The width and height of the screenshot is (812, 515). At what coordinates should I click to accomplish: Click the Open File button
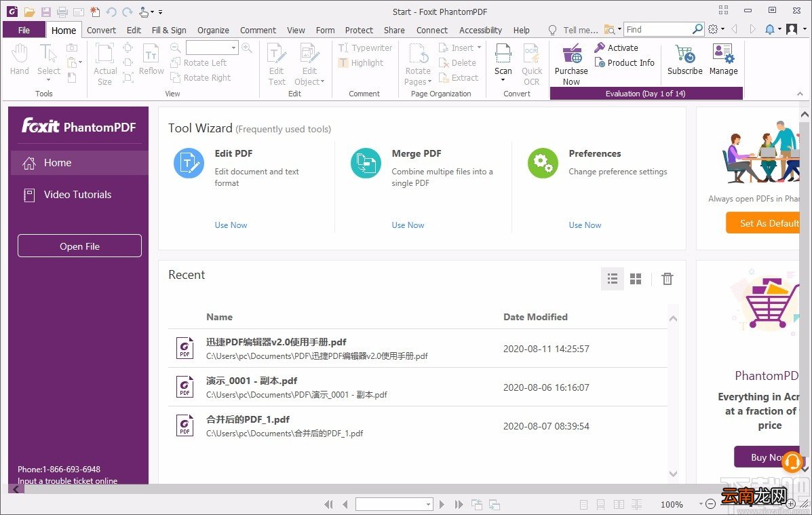click(x=79, y=246)
